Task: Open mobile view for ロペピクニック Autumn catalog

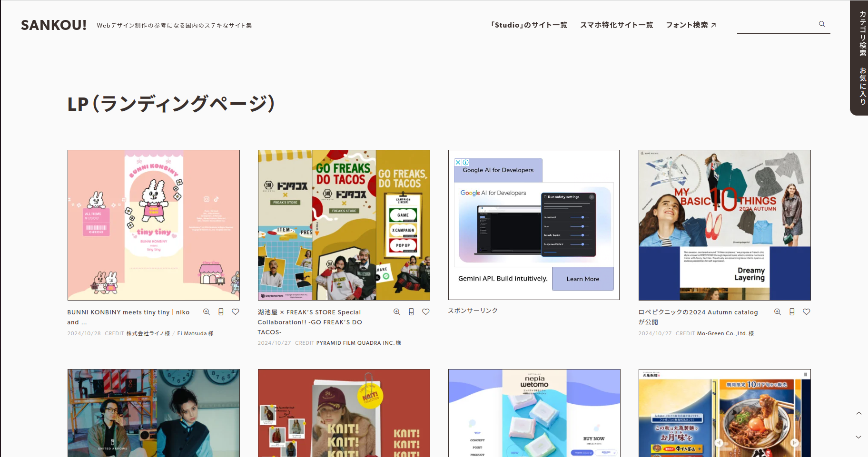Action: [x=792, y=312]
